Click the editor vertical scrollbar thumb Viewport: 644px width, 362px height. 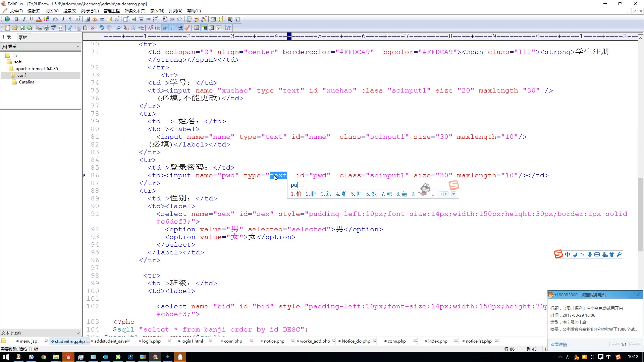tap(640, 215)
